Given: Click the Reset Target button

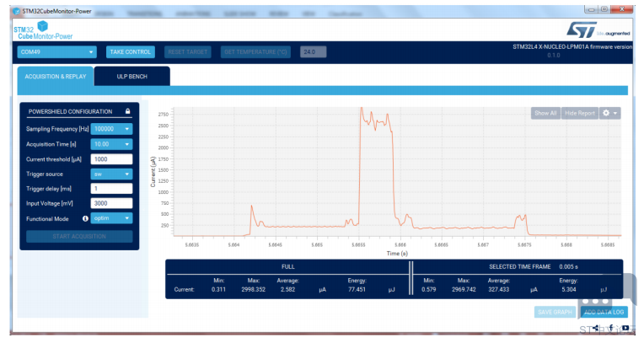Looking at the screenshot, I should pos(188,51).
